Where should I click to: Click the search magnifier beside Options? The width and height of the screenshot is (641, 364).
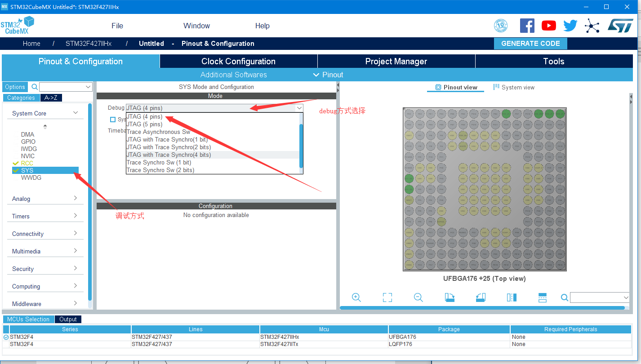34,87
